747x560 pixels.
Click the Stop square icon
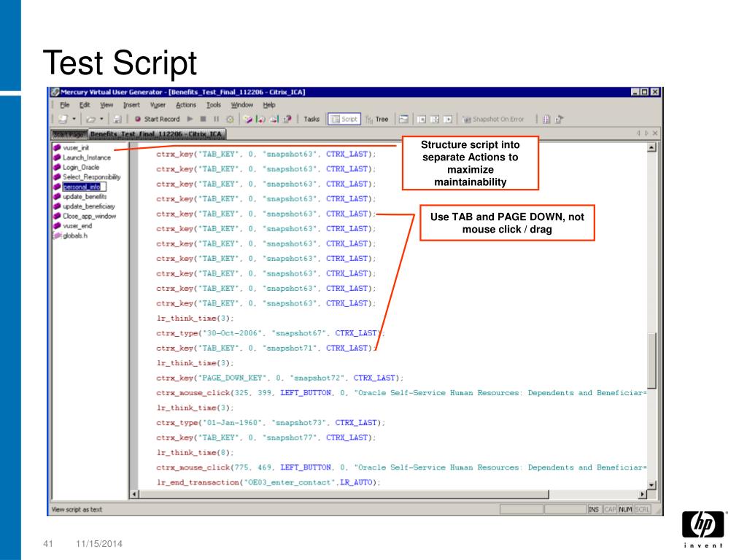pyautogui.click(x=204, y=119)
